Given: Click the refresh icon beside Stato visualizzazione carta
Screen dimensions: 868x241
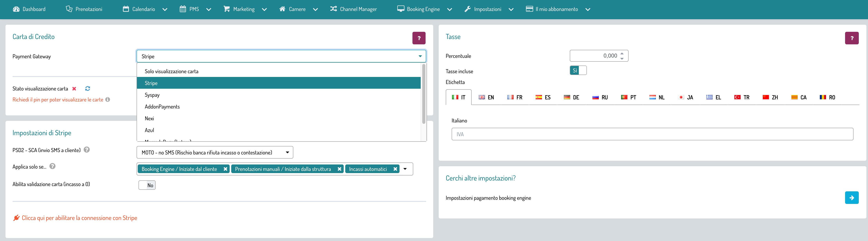Looking at the screenshot, I should (x=88, y=89).
